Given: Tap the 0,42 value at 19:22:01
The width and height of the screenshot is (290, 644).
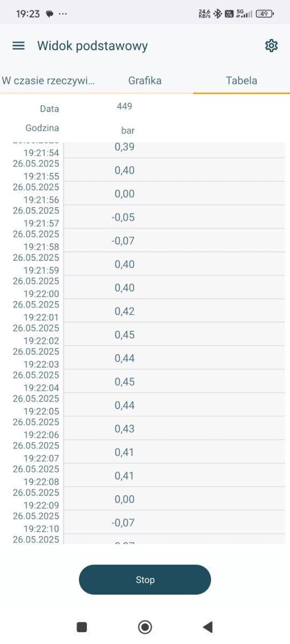Looking at the screenshot, I should pos(125,311).
